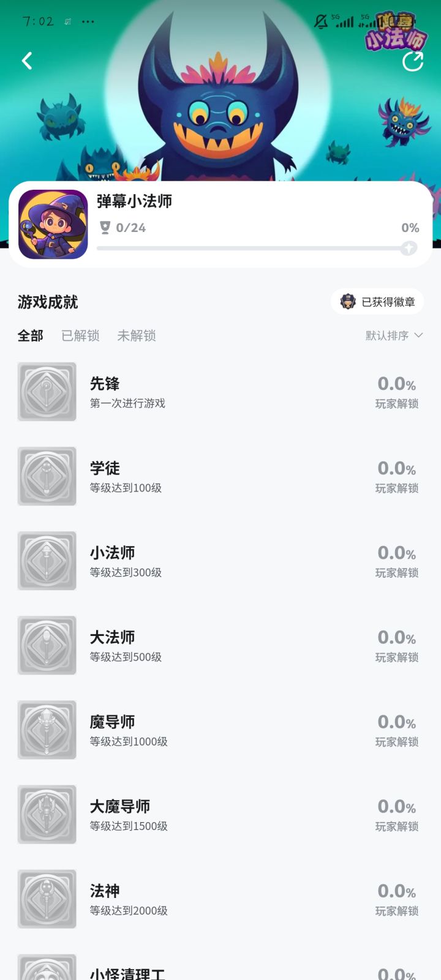Tap the 大法师 achievement badge icon
The width and height of the screenshot is (441, 980).
pyautogui.click(x=47, y=645)
